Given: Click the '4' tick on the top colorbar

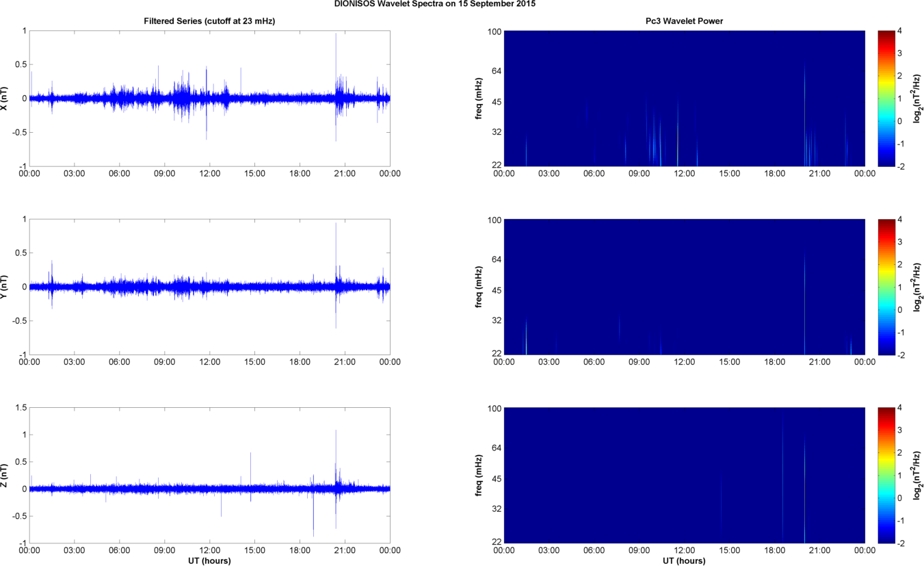Looking at the screenshot, I should pos(899,31).
